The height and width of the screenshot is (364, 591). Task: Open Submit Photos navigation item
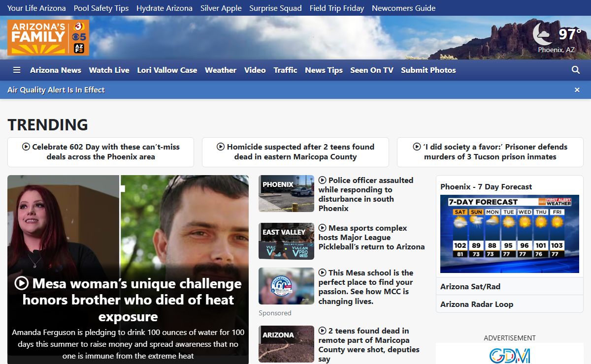coord(428,70)
